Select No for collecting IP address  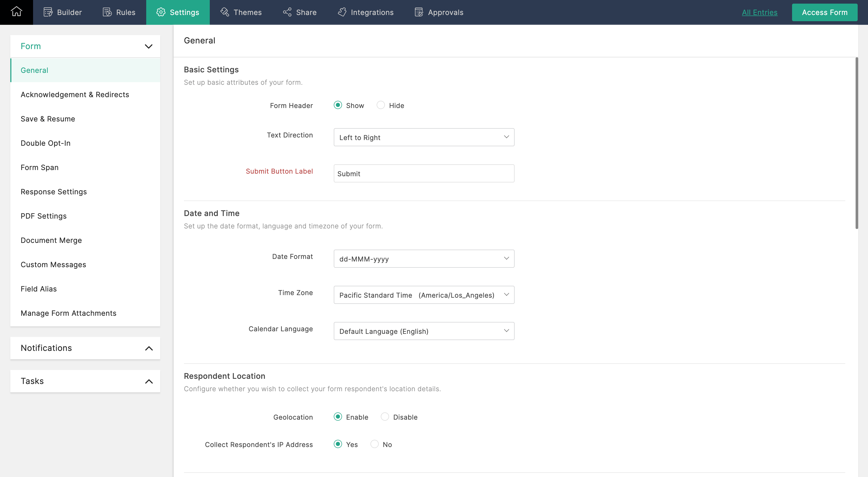click(x=374, y=444)
